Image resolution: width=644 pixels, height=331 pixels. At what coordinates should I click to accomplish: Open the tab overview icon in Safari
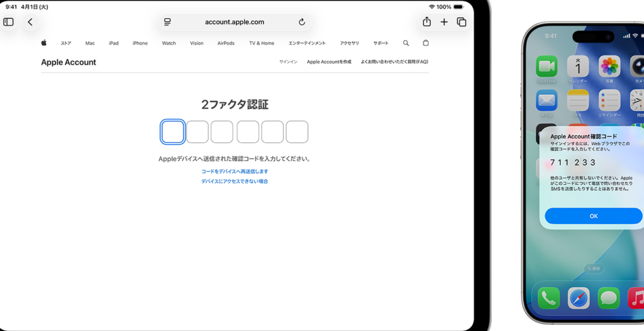click(x=462, y=22)
